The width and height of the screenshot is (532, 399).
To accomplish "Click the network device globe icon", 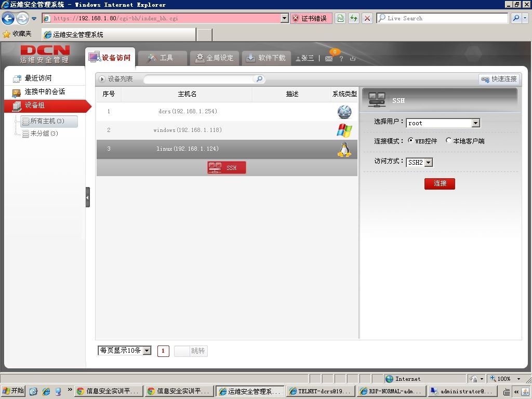I will coord(344,112).
